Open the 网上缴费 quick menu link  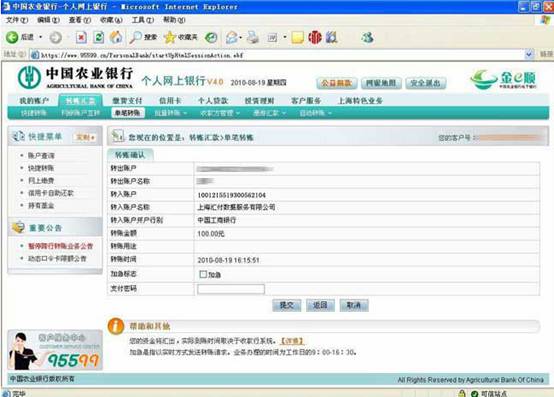tap(41, 181)
